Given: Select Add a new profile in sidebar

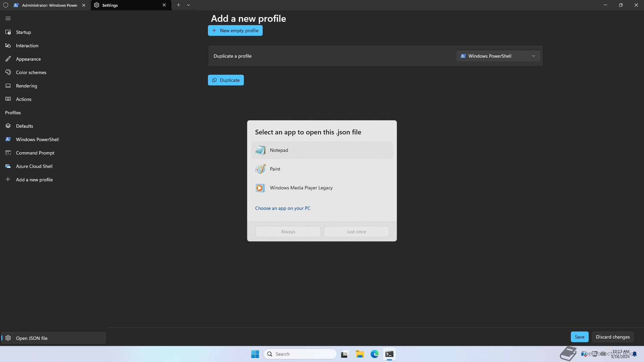Looking at the screenshot, I should tap(54, 180).
